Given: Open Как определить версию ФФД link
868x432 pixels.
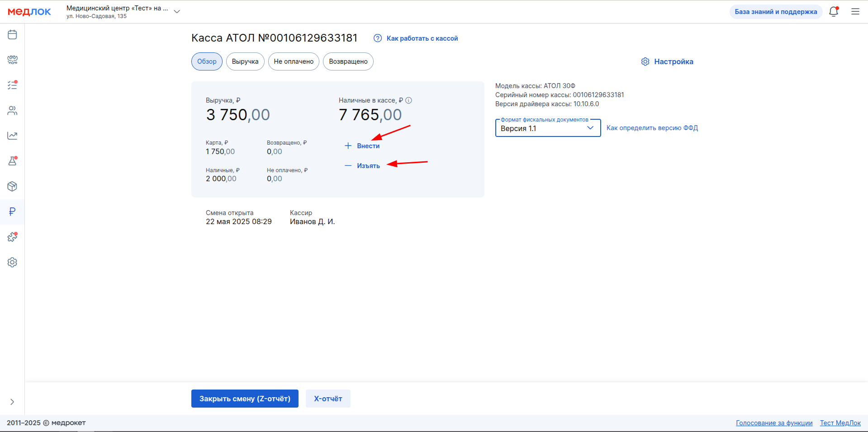Looking at the screenshot, I should click(x=652, y=128).
